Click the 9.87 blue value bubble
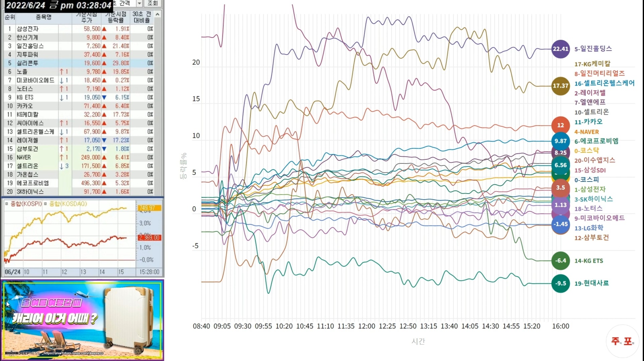Screen dimensions: 644x361 tap(560, 141)
